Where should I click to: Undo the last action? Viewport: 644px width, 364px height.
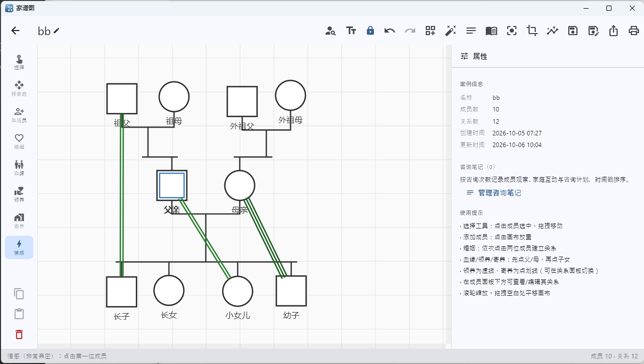(x=390, y=31)
